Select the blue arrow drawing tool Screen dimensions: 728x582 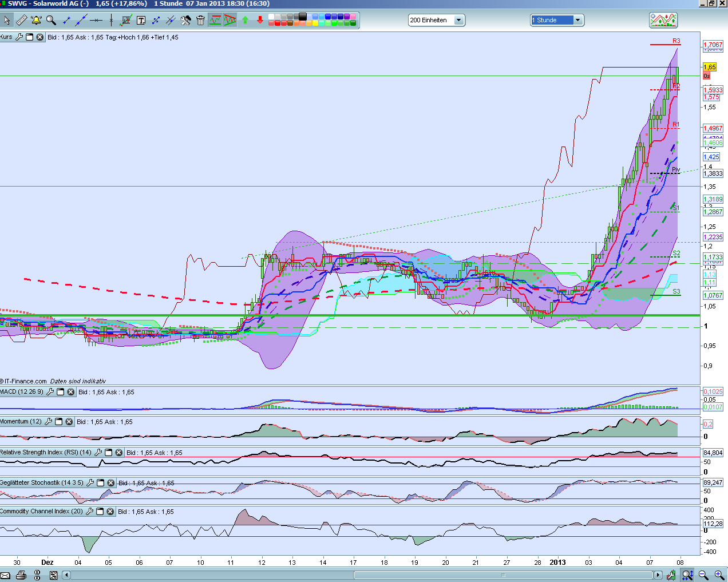point(155,21)
